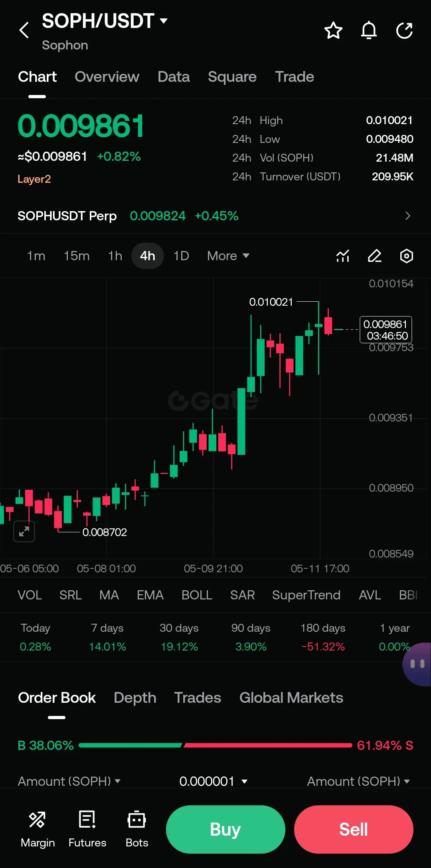This screenshot has height=868, width=431.
Task: Switch to the Data tab
Action: pyautogui.click(x=174, y=77)
